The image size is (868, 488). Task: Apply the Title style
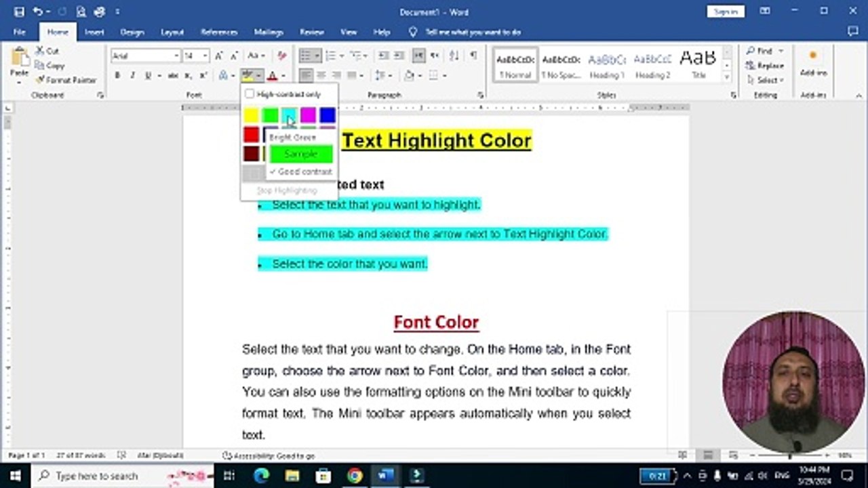[698, 65]
